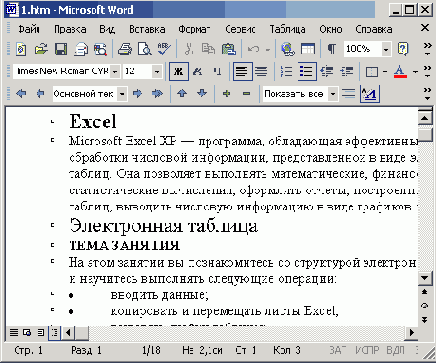
Task: Click the Save floppy disk icon
Action: click(61, 49)
